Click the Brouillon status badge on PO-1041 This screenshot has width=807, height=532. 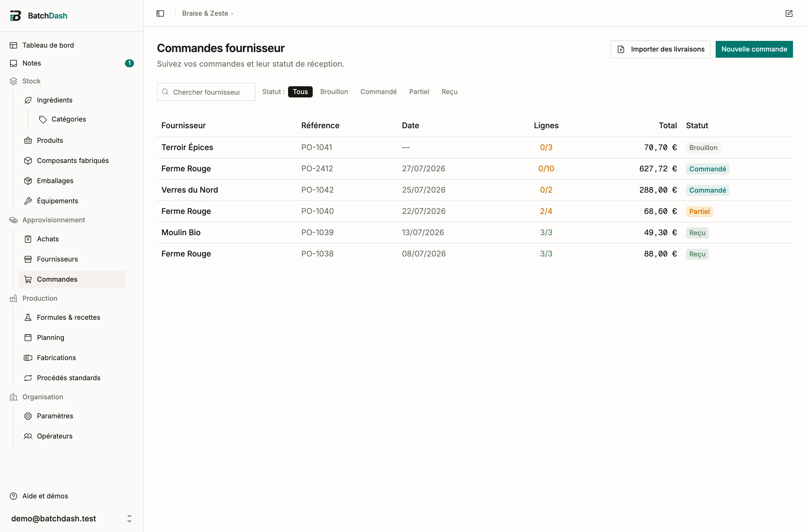click(x=703, y=148)
